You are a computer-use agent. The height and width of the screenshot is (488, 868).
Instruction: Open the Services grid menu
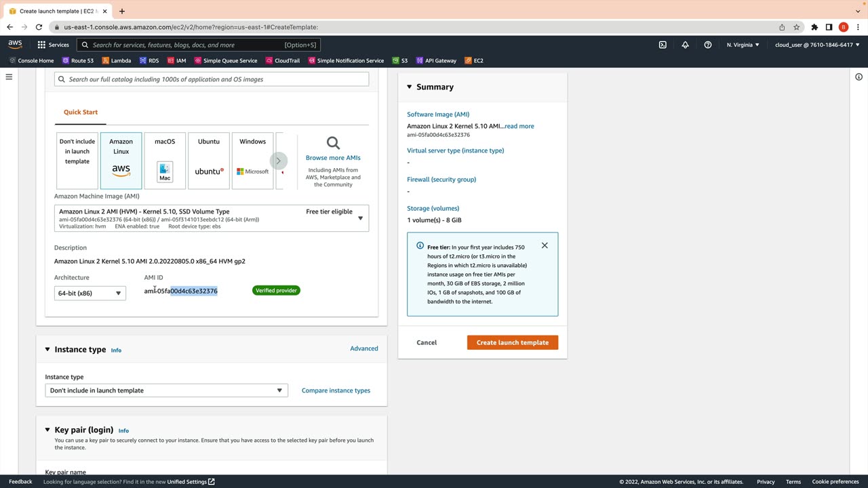click(53, 45)
